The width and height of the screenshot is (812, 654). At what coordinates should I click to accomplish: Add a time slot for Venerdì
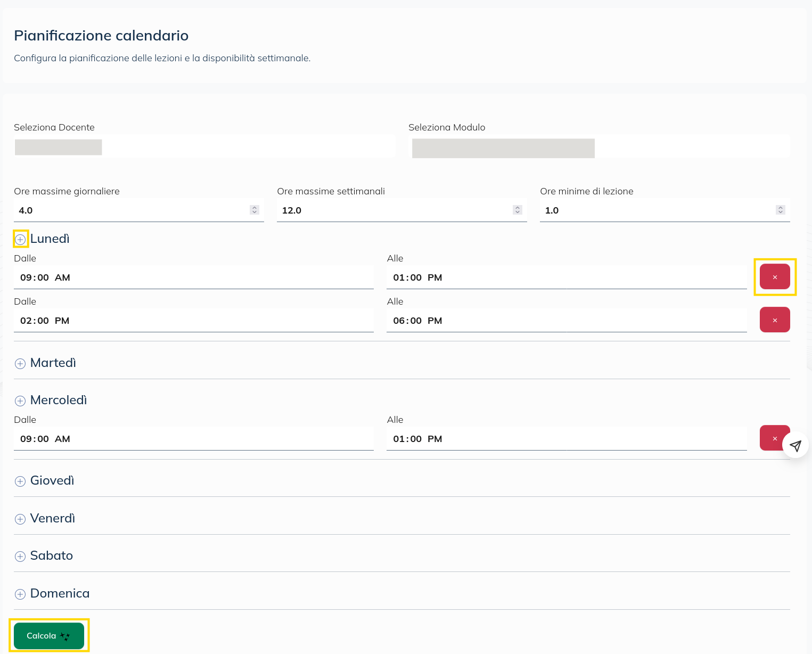point(20,519)
